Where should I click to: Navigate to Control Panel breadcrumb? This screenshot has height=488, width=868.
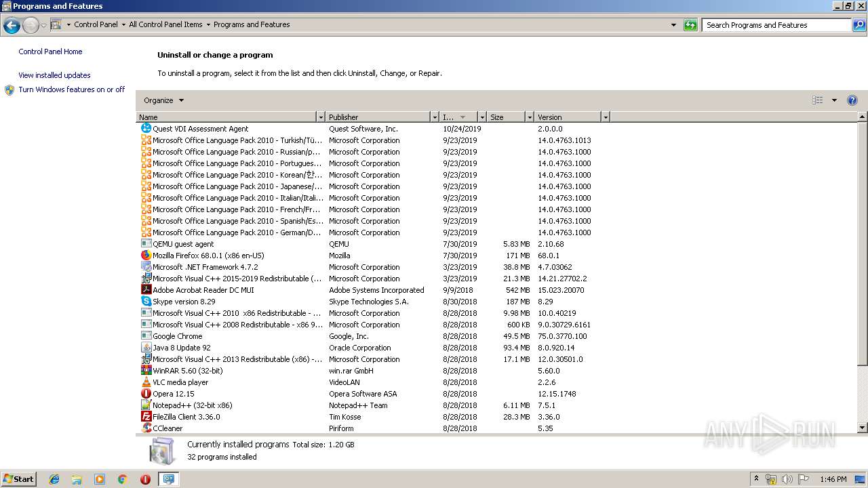96,24
